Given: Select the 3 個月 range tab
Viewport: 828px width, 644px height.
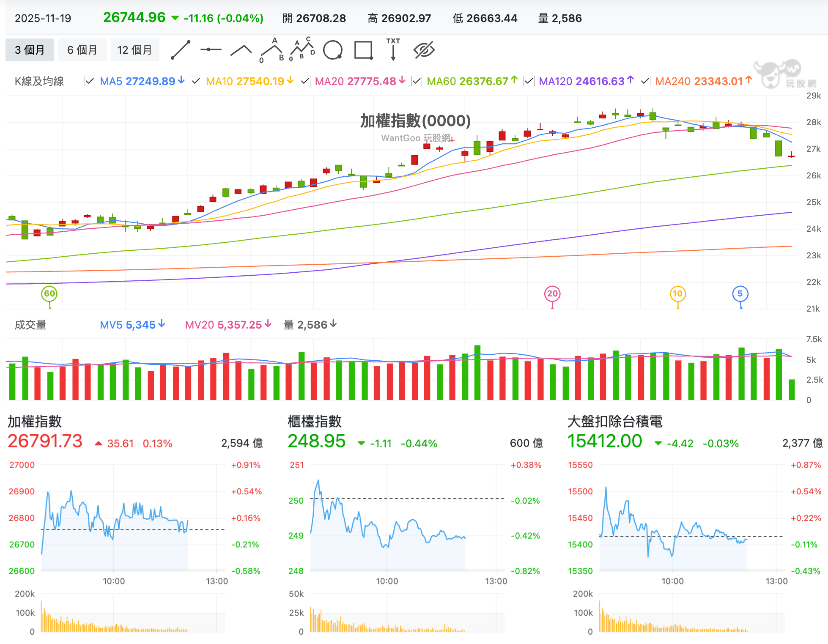Looking at the screenshot, I should pyautogui.click(x=30, y=50).
